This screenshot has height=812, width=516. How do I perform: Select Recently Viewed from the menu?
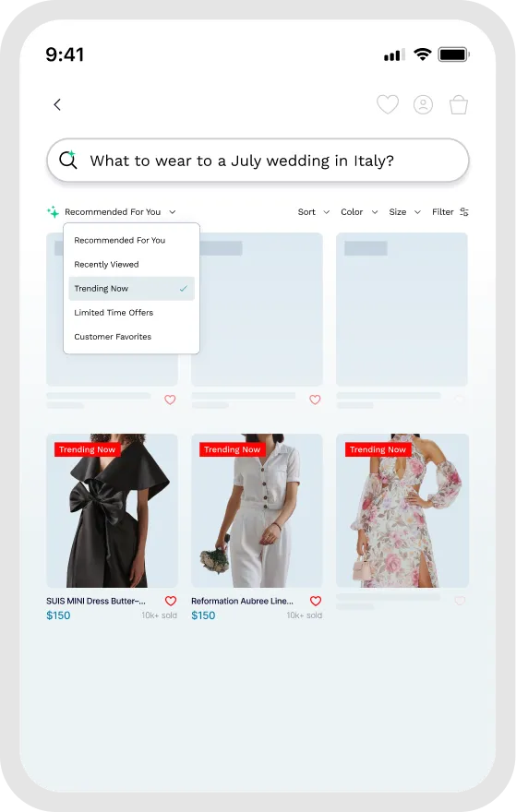click(132, 265)
